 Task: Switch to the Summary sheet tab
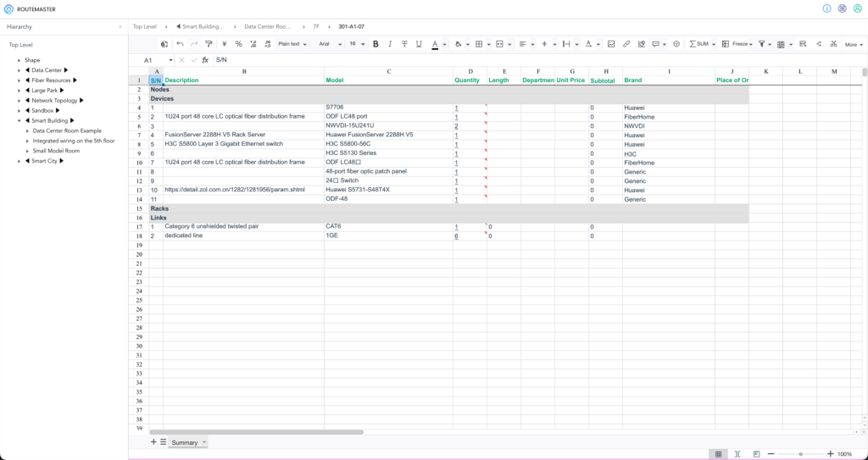(x=185, y=442)
